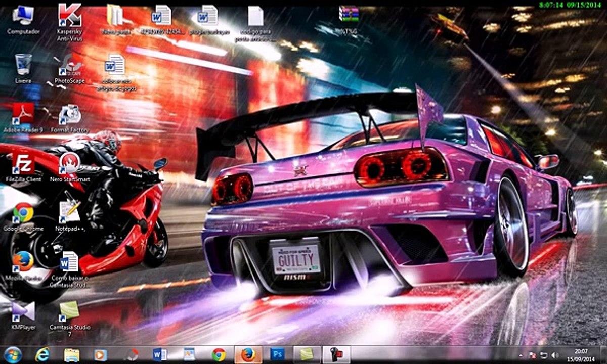Open the Mozilla Firefox desktop shortcut

click(x=23, y=266)
